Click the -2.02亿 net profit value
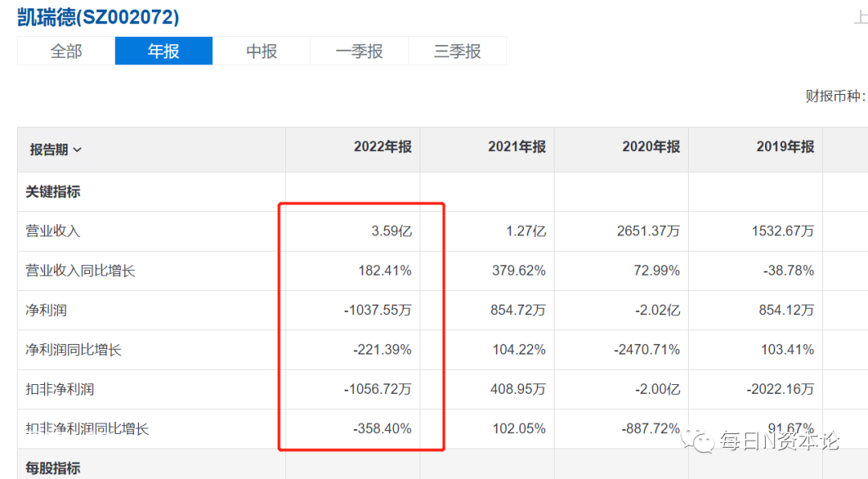The height and width of the screenshot is (479, 868). click(657, 310)
